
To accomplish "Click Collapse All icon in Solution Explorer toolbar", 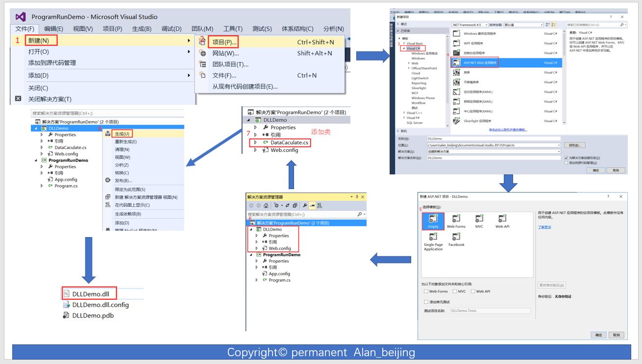I will coord(295,205).
